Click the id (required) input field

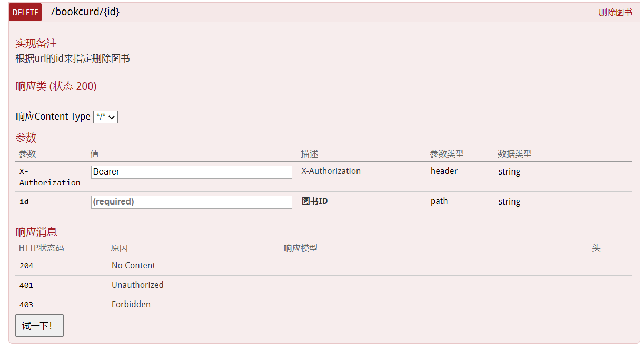(x=192, y=202)
